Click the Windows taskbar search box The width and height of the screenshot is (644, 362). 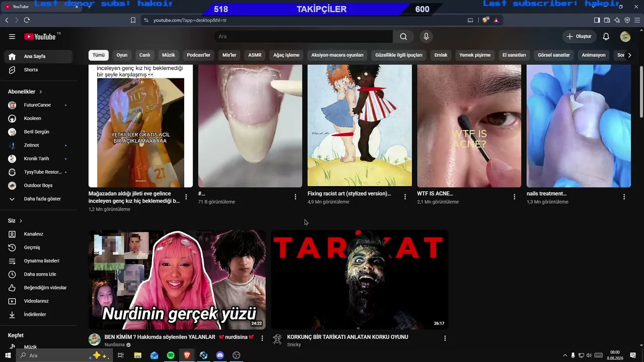click(x=63, y=355)
